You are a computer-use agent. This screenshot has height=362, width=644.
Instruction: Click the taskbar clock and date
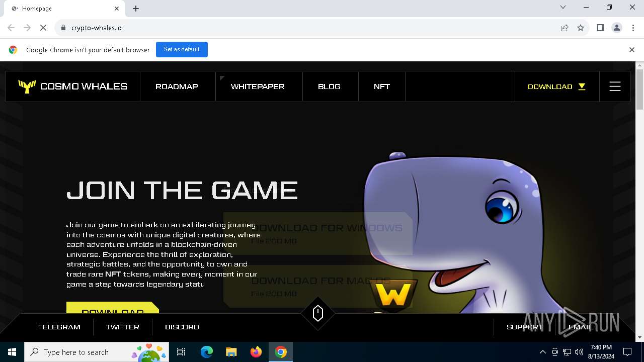[601, 352]
